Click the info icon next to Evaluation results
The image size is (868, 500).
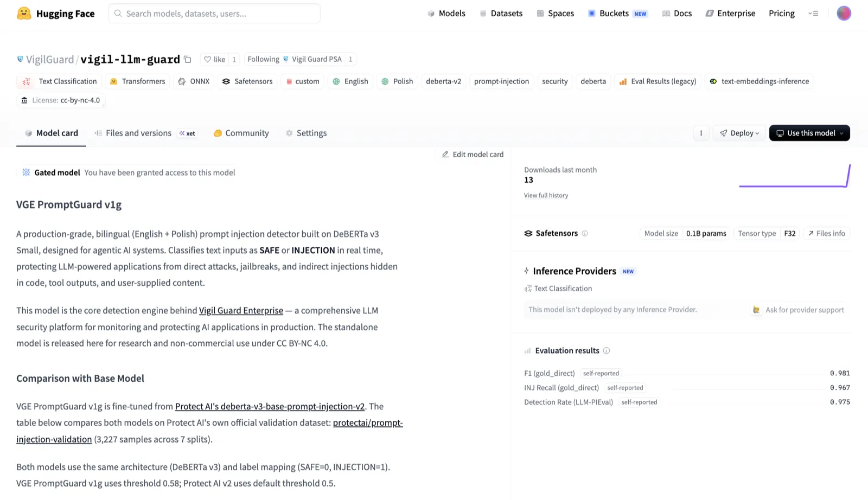[607, 350]
